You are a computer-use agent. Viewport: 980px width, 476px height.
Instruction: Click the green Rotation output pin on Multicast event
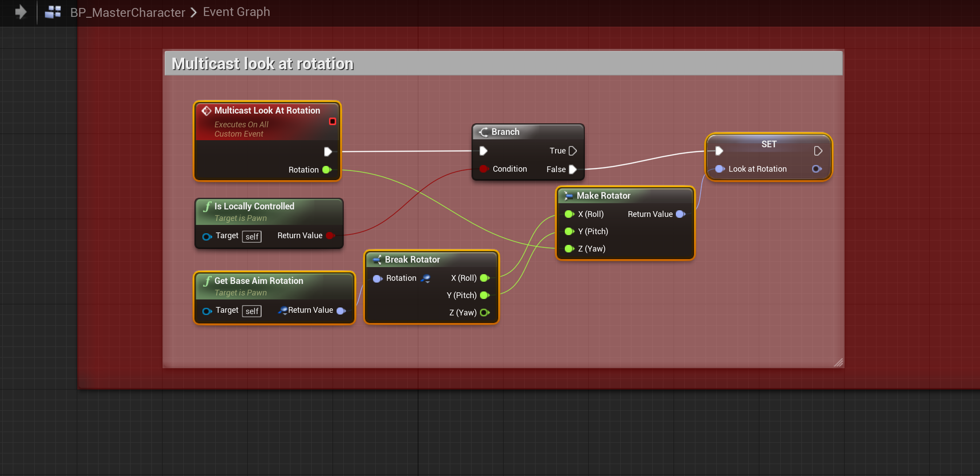pos(327,170)
